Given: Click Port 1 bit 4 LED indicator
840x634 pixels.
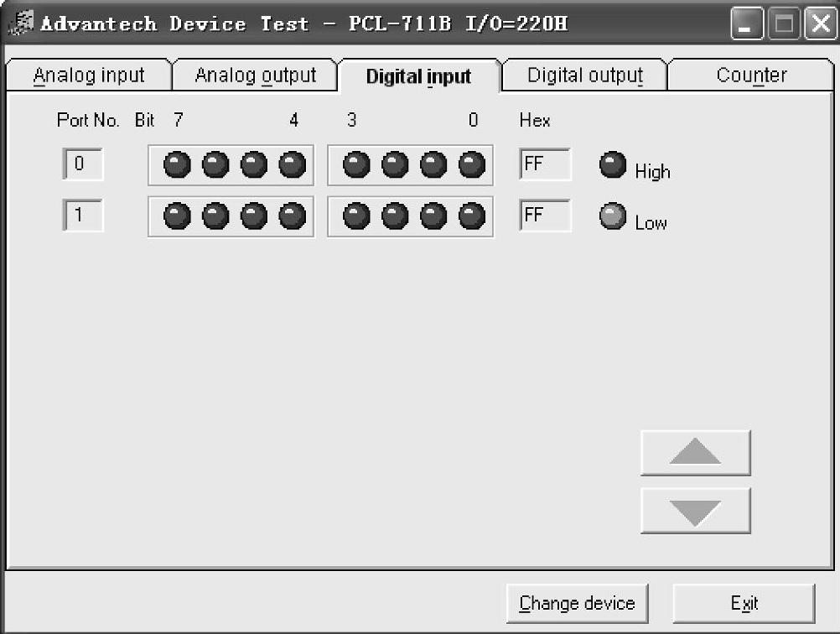Looking at the screenshot, I should 293,216.
